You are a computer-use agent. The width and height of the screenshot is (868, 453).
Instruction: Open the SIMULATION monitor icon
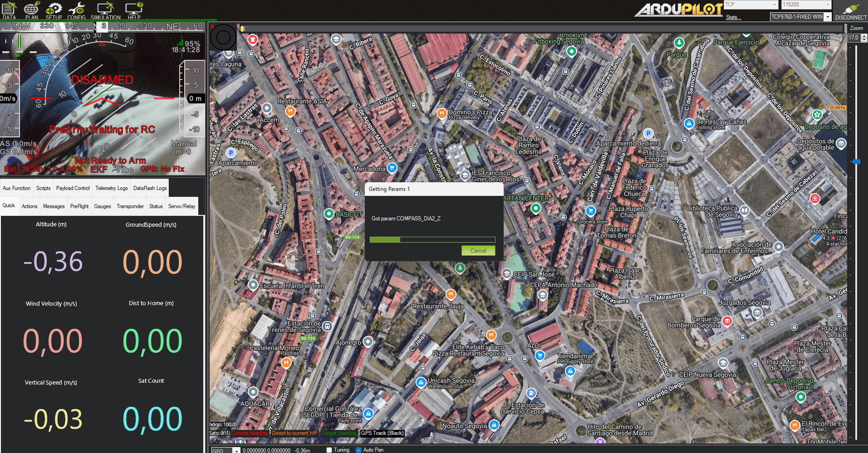105,10
